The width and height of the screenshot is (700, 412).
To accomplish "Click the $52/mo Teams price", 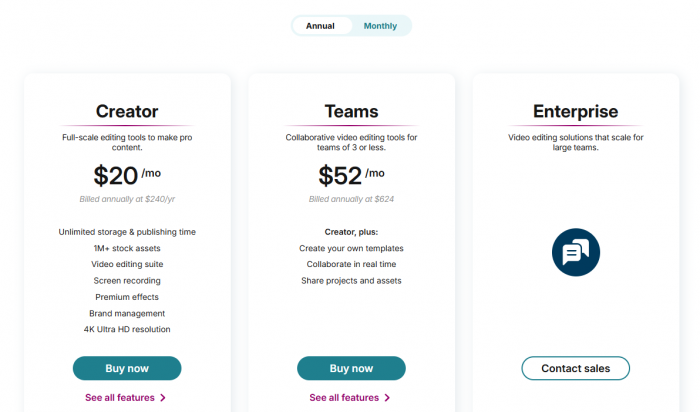I will coord(351,175).
